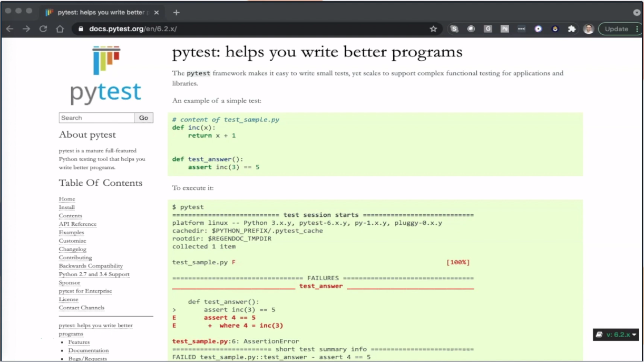Click the 'assert inc(3) == 5' code line
This screenshot has width=644, height=362.
(223, 167)
